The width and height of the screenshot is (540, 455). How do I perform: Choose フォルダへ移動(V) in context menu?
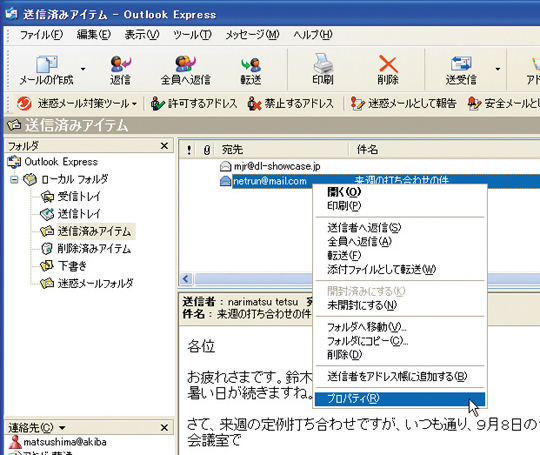pos(399,327)
